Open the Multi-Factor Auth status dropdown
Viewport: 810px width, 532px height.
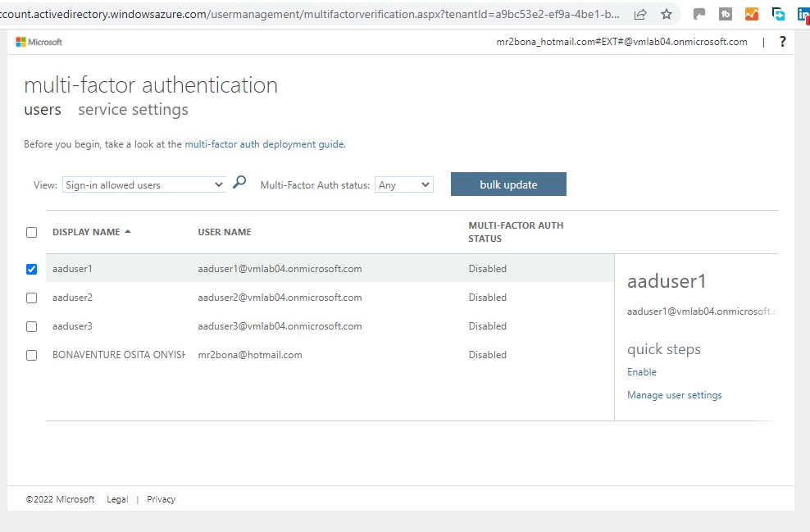403,184
